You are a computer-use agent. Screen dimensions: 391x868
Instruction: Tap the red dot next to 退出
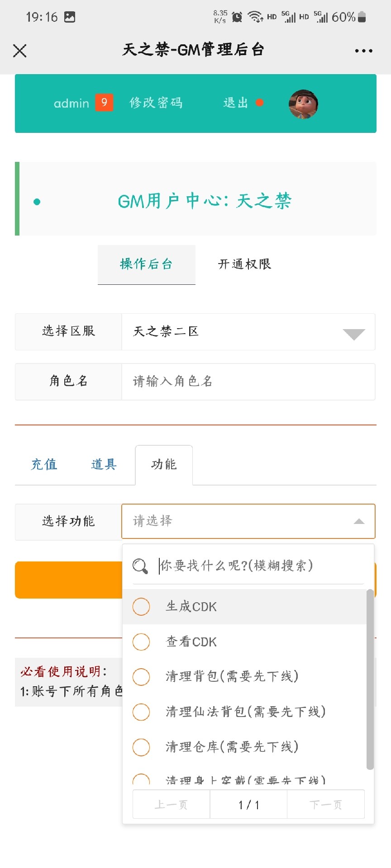coord(259,103)
